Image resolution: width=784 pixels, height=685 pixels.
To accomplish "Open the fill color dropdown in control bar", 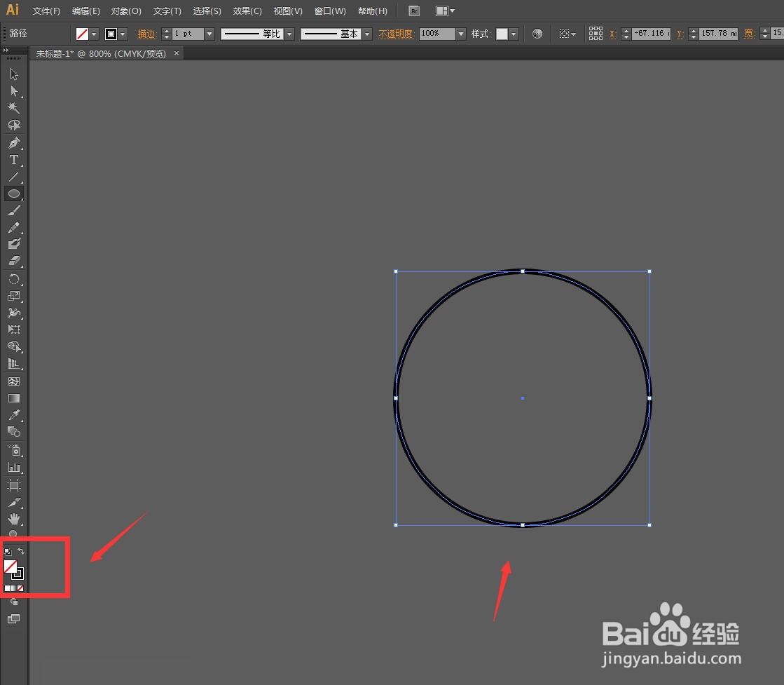I will 94,34.
